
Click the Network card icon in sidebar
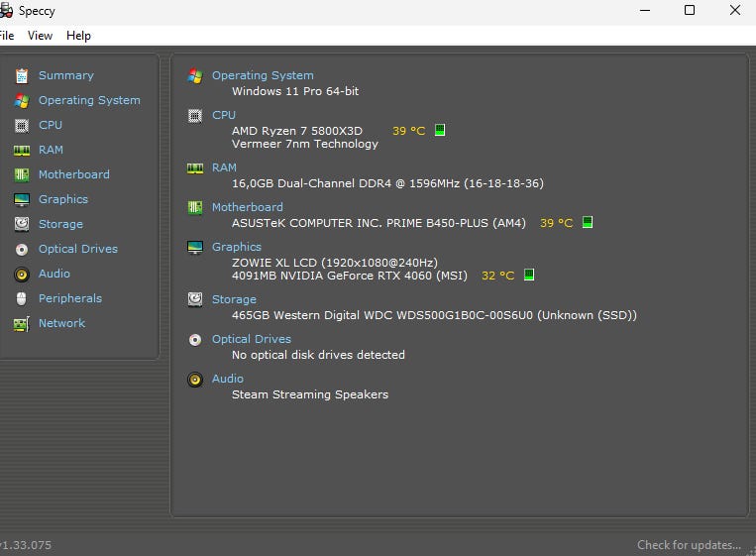pos(22,323)
